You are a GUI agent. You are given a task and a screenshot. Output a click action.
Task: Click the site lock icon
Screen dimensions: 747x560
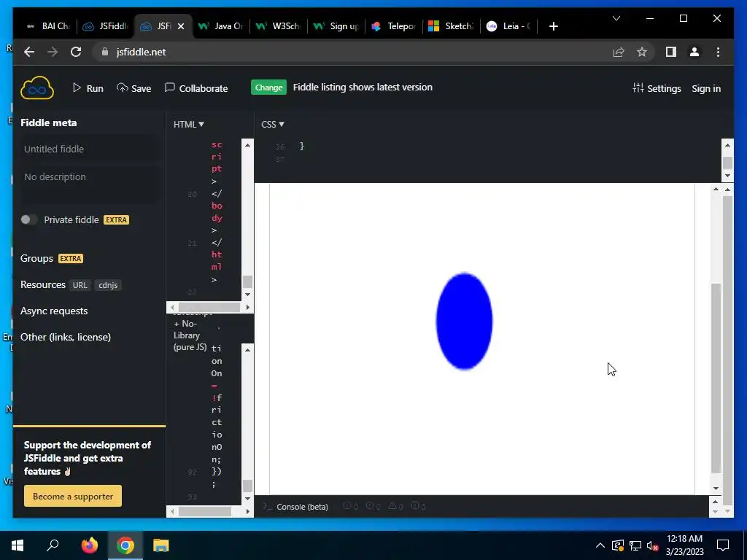click(x=105, y=52)
